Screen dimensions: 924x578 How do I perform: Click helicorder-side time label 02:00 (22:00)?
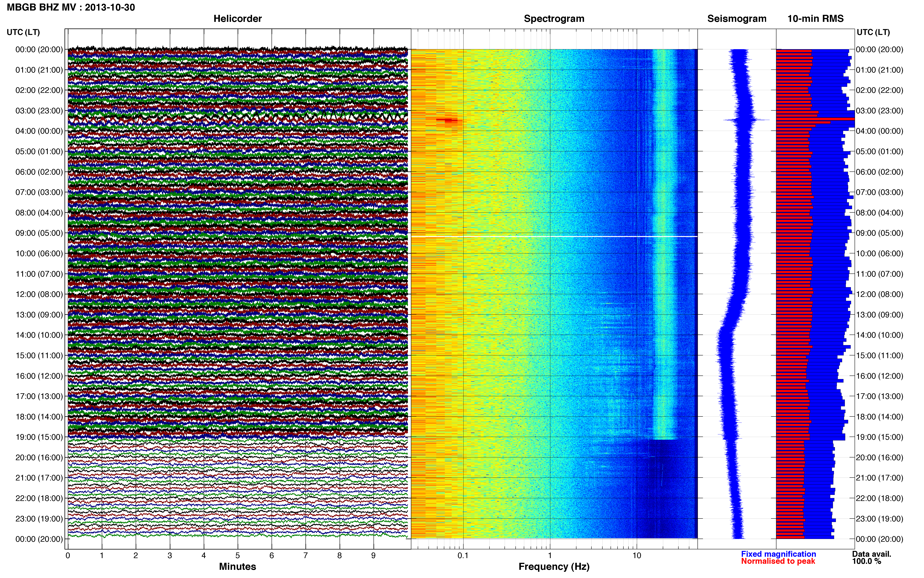tap(39, 90)
